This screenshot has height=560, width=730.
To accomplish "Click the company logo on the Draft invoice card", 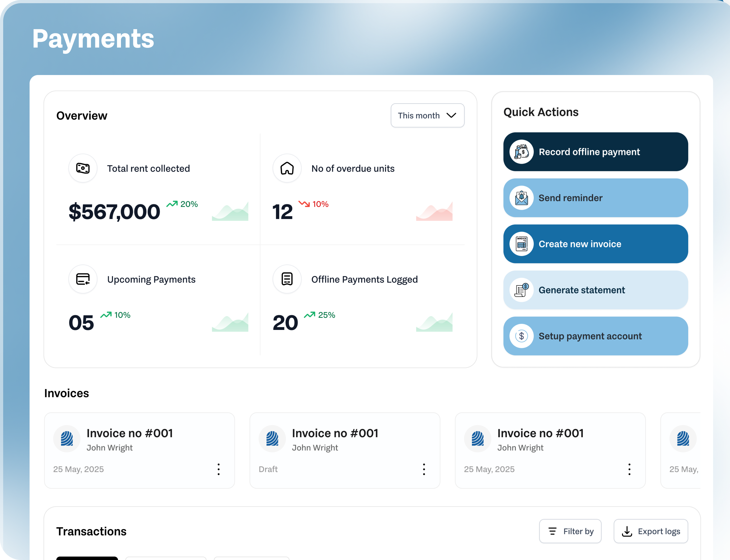I will tap(272, 438).
